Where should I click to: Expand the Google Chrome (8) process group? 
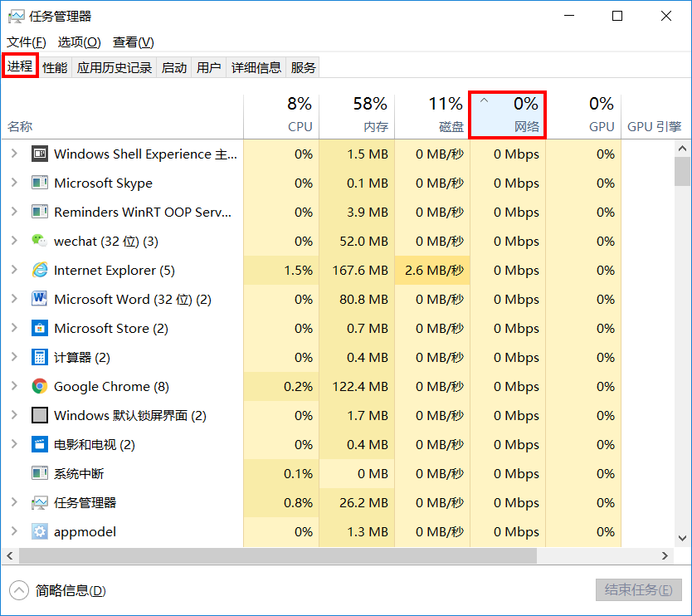[x=14, y=386]
